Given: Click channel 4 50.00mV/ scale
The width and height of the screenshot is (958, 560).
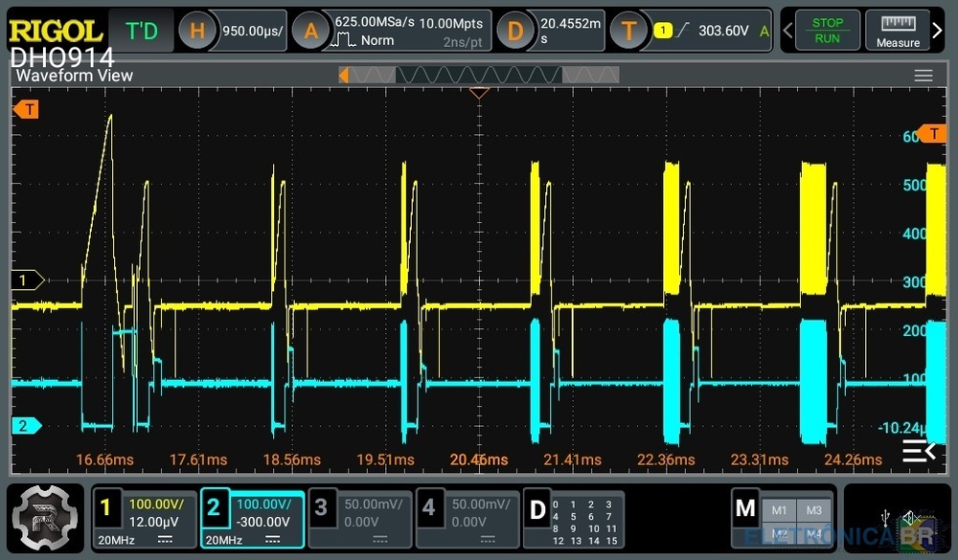Looking at the screenshot, I should pos(481,504).
